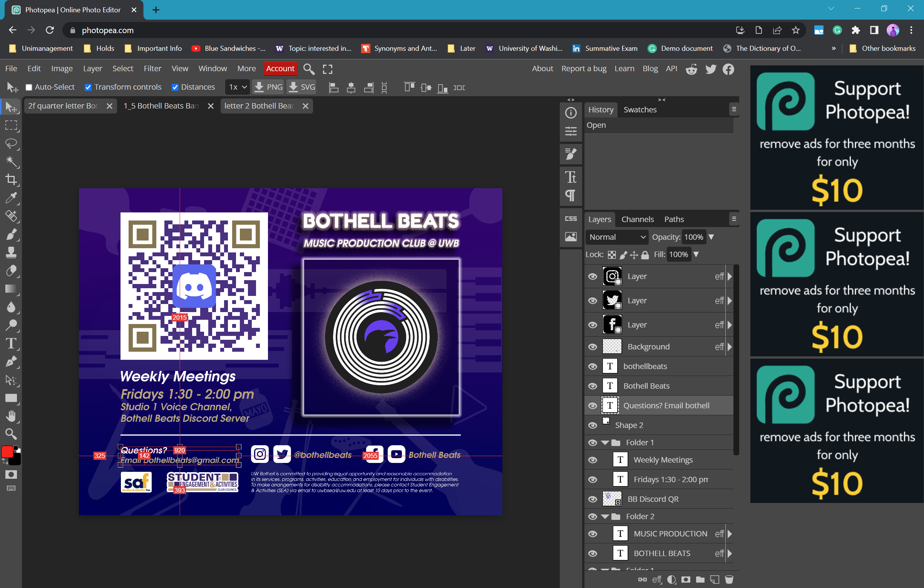Select the Lasso tool

click(x=11, y=144)
